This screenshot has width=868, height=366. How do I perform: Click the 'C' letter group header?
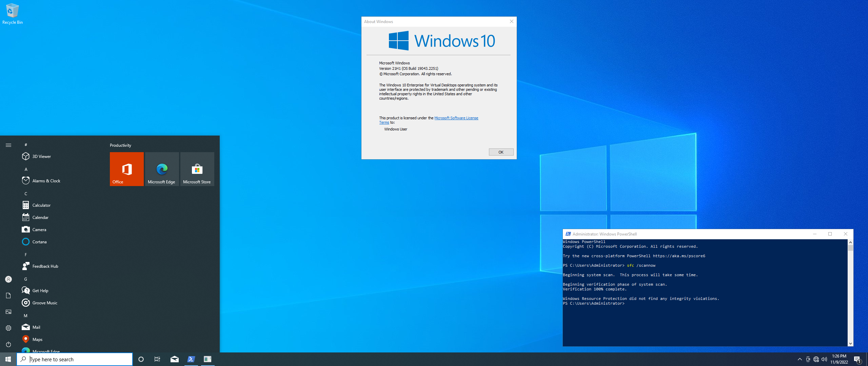(x=26, y=194)
